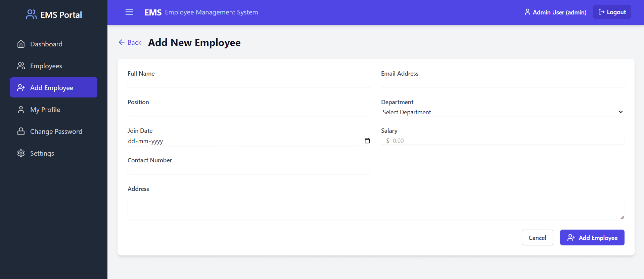644x279 pixels.
Task: Click the Department label
Action: pos(397,102)
